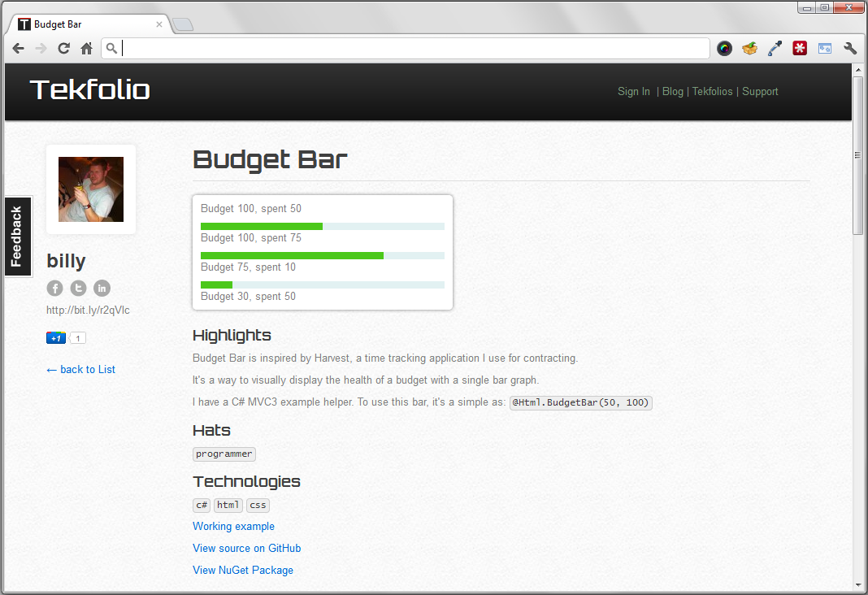The height and width of the screenshot is (595, 868).
Task: Click the c# technology tag
Action: [x=202, y=506]
